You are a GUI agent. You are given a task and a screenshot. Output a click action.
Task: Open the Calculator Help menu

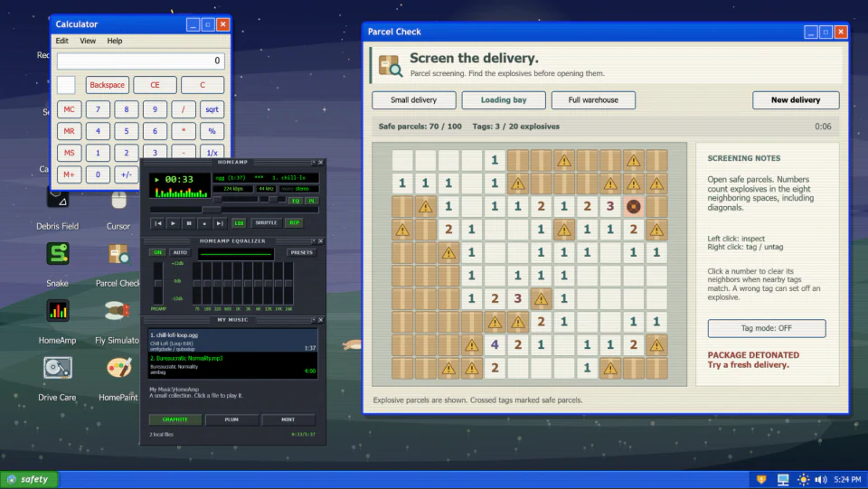pos(115,41)
